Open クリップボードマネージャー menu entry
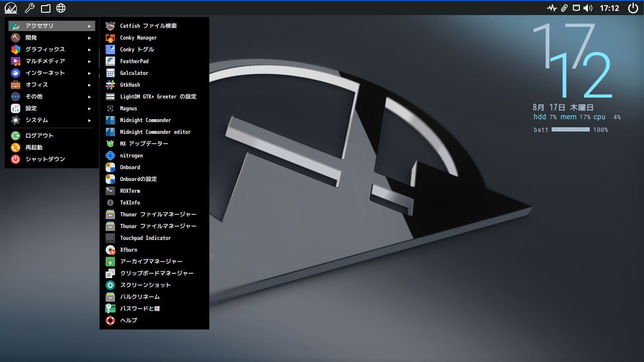 click(154, 273)
